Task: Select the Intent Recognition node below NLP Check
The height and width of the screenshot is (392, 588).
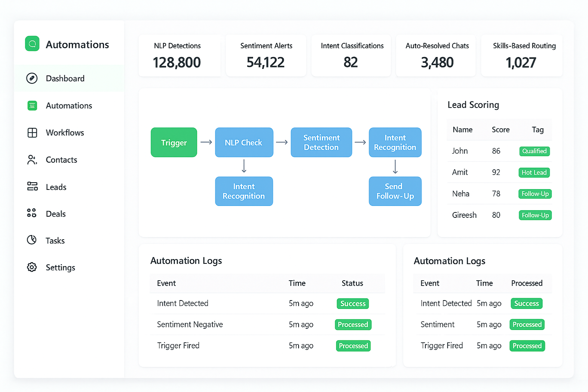Action: (x=244, y=191)
